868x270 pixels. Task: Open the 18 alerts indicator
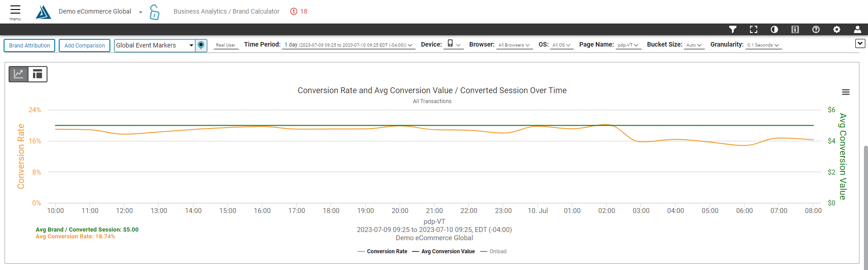point(299,11)
